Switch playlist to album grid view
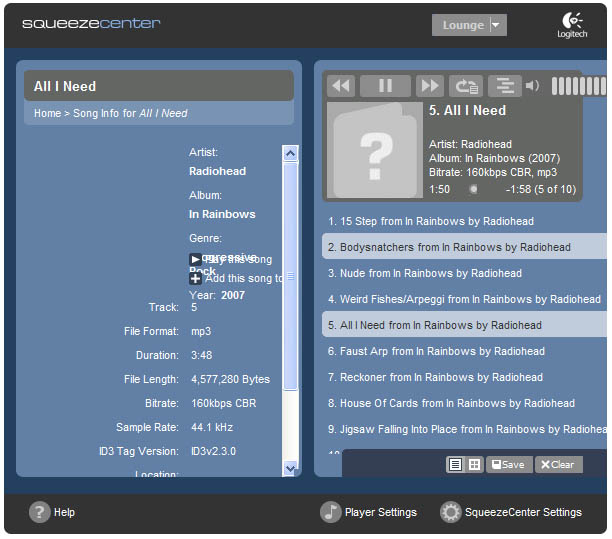Viewport: 612px width, 539px height. click(474, 464)
